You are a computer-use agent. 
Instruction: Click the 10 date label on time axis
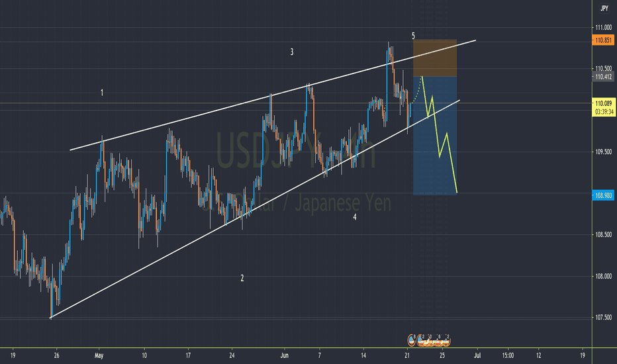(x=144, y=356)
